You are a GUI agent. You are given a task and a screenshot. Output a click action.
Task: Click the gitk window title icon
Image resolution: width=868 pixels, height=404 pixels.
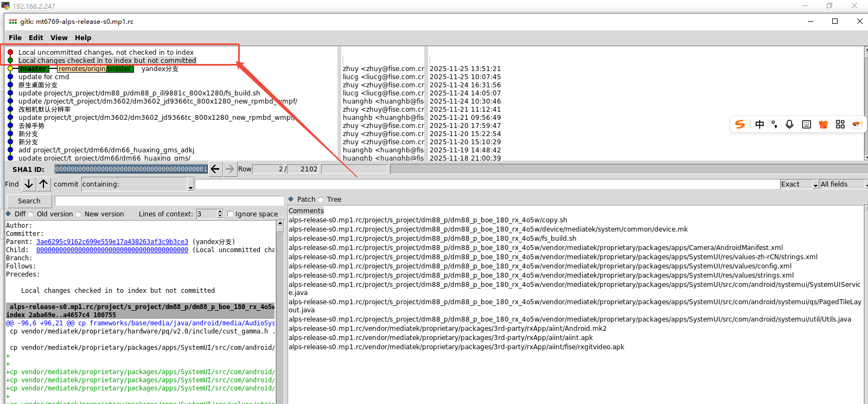pos(12,22)
